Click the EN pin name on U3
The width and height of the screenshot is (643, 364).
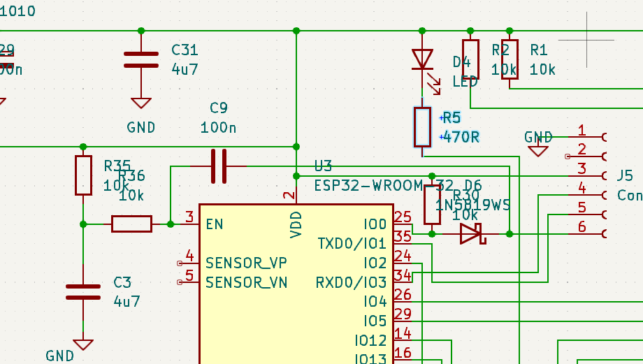click(215, 224)
